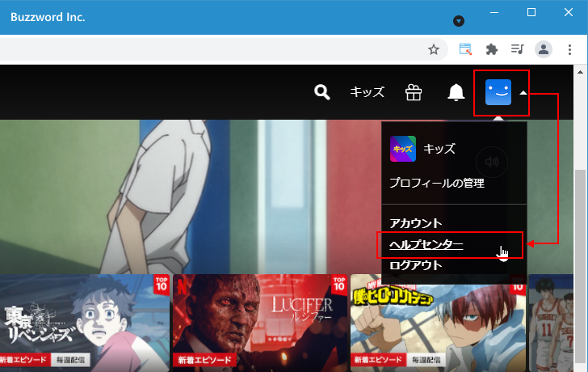Click the screen capture extension icon
This screenshot has height=372, width=588.
click(465, 49)
